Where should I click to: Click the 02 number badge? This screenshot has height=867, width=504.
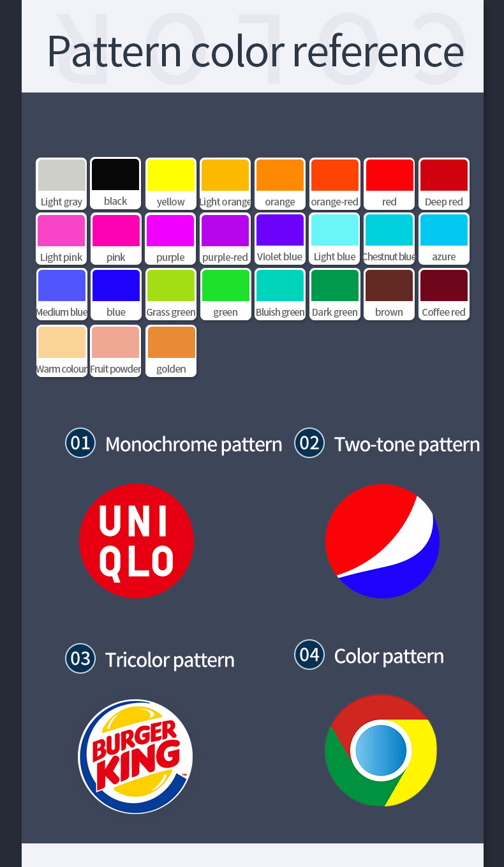(309, 443)
